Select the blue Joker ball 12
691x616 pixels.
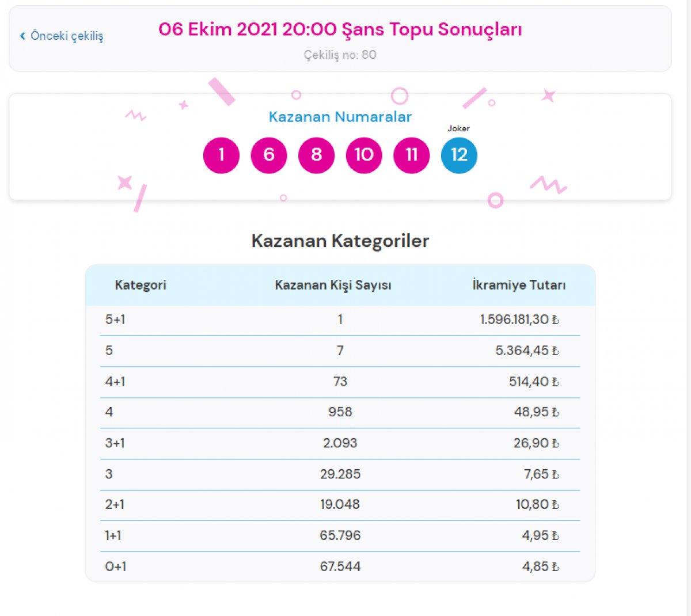point(459,154)
